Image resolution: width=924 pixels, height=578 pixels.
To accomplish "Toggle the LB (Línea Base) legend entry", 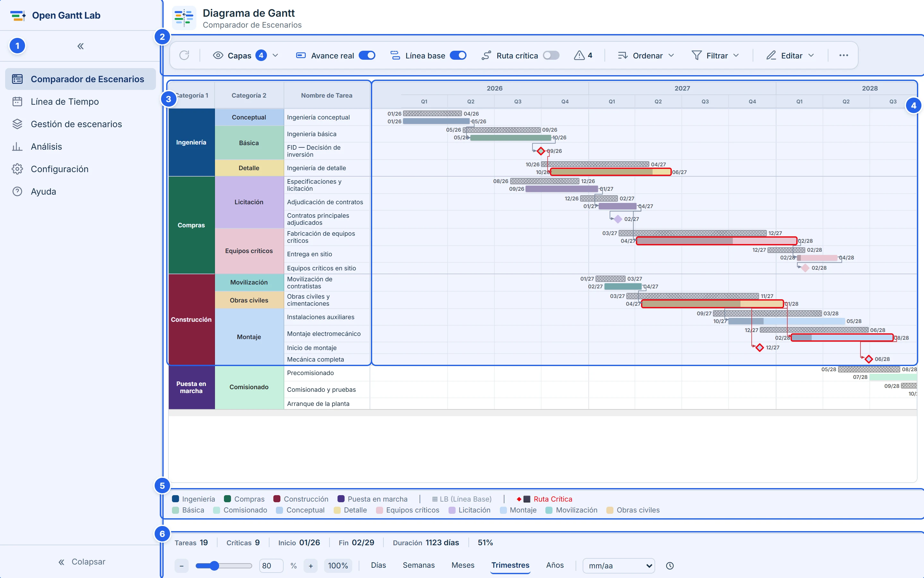I will pyautogui.click(x=462, y=499).
